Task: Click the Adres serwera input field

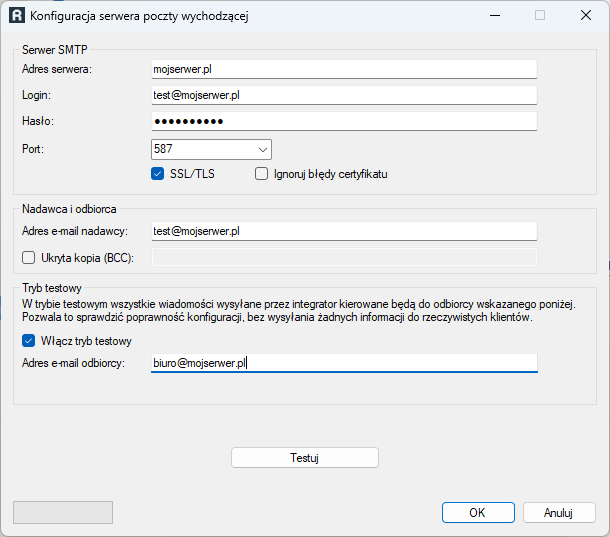Action: point(343,68)
